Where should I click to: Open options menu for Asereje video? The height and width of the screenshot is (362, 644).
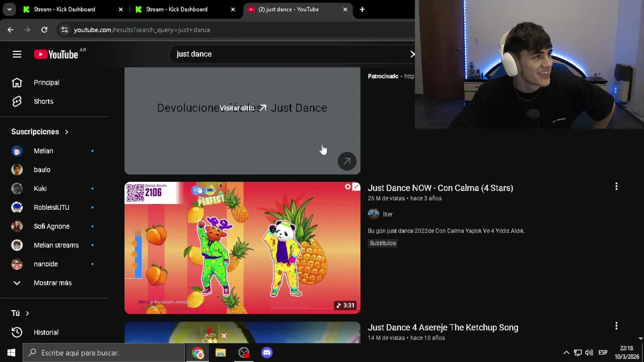(616, 326)
